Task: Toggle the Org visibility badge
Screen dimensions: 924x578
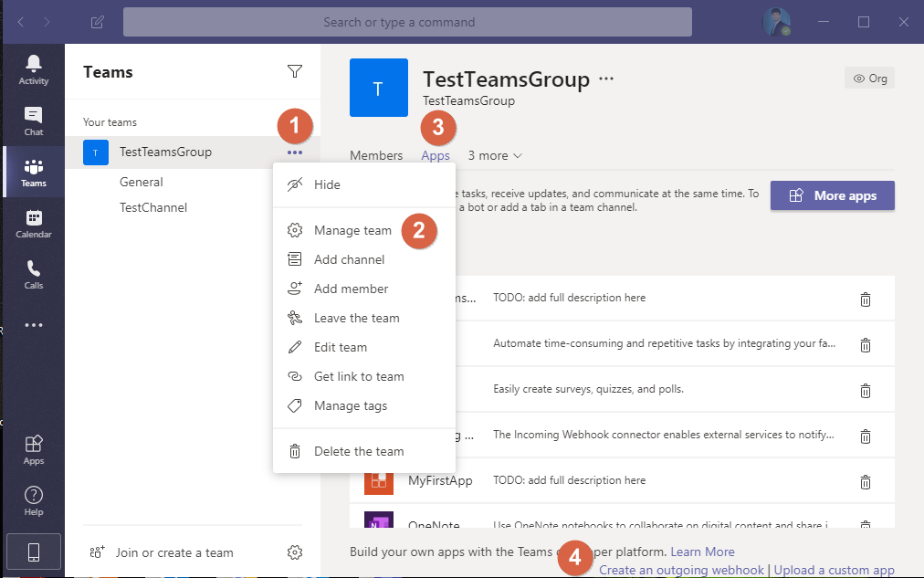Action: tap(868, 78)
